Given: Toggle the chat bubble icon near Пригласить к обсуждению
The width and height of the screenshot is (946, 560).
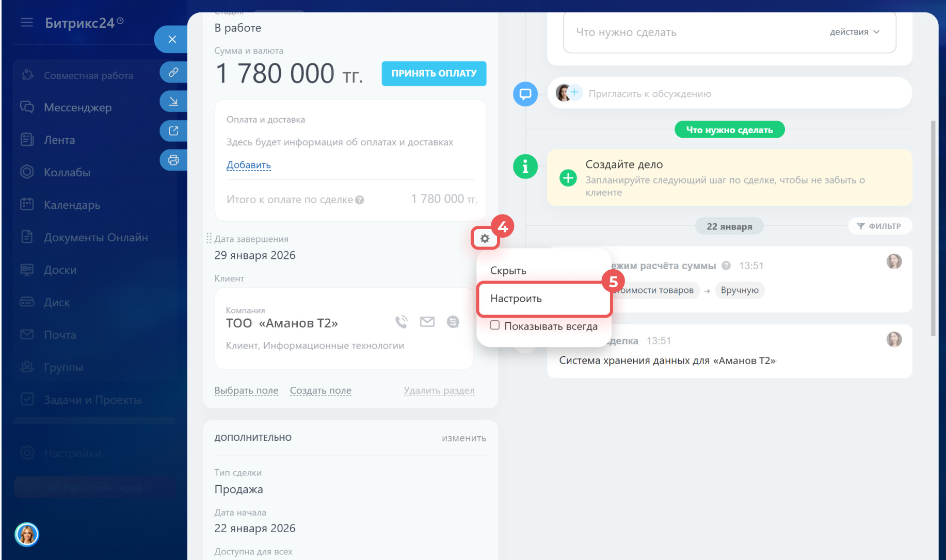Looking at the screenshot, I should [x=525, y=94].
